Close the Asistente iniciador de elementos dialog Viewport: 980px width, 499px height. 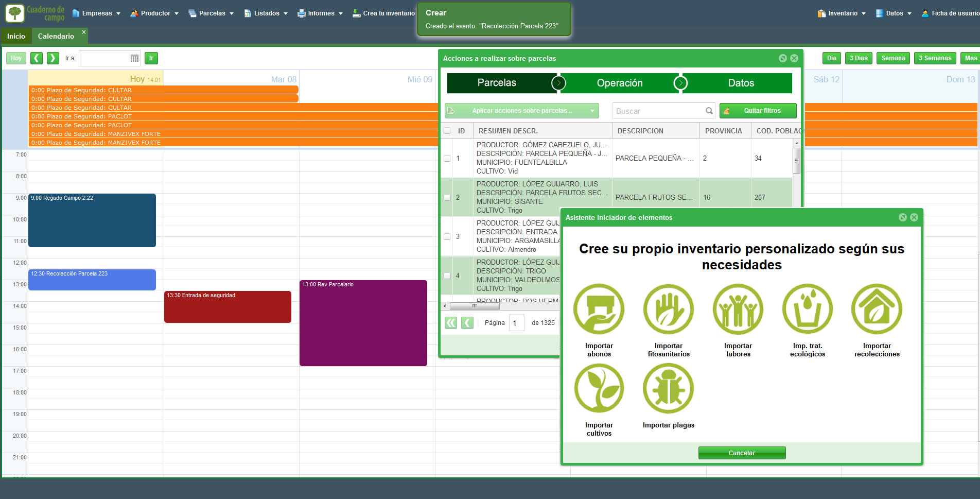(914, 217)
